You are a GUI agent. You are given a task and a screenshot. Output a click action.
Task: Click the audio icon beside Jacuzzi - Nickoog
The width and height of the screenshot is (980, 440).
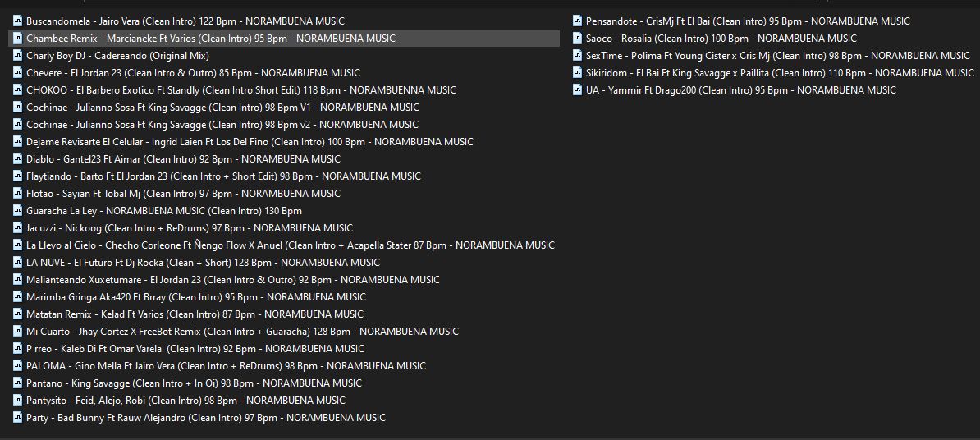click(17, 228)
